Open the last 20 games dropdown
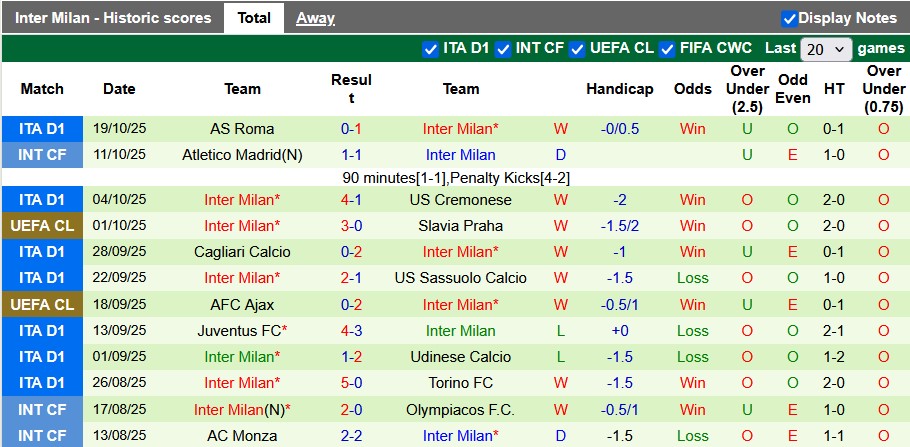Viewport: 910px width, 447px height. [x=826, y=49]
